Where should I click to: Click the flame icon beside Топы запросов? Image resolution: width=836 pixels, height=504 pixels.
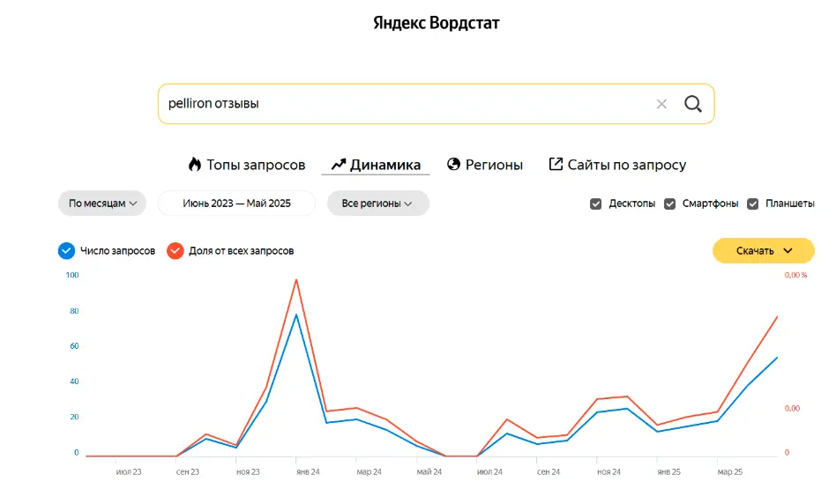point(195,164)
